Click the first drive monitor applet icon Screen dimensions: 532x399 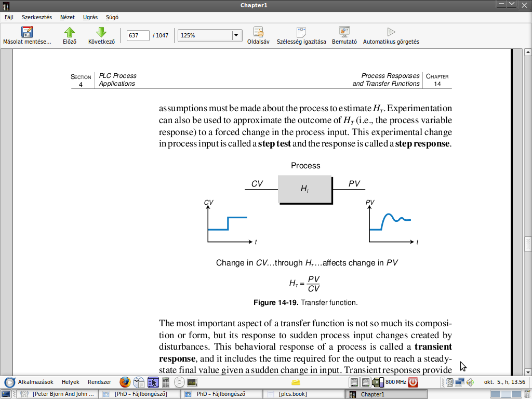coord(354,382)
